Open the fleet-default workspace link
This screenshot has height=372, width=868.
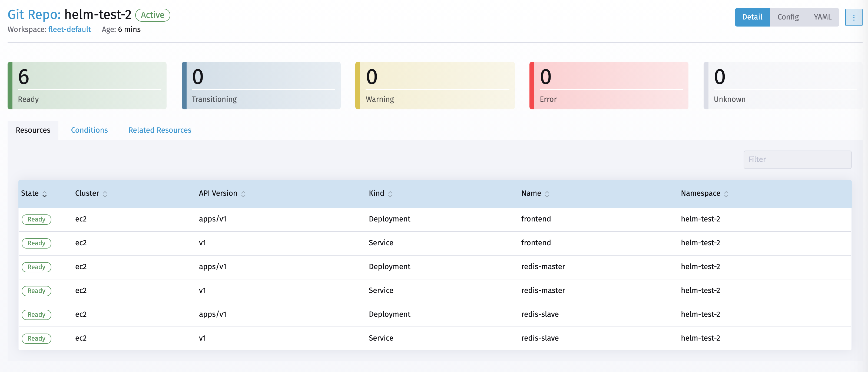pyautogui.click(x=69, y=29)
